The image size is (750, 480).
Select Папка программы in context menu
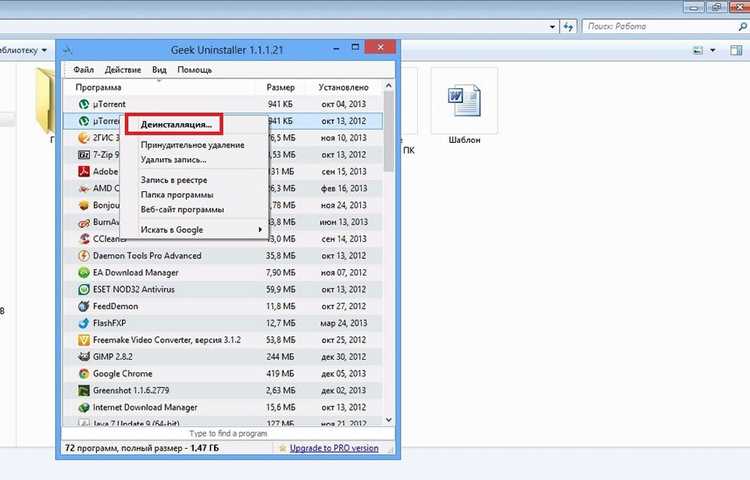(x=177, y=195)
